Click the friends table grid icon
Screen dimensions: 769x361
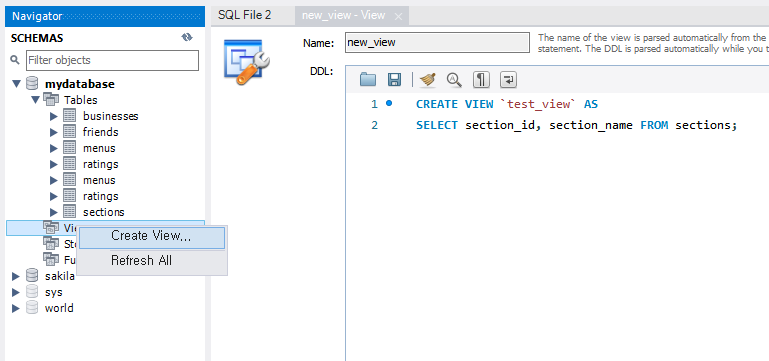pyautogui.click(x=70, y=132)
